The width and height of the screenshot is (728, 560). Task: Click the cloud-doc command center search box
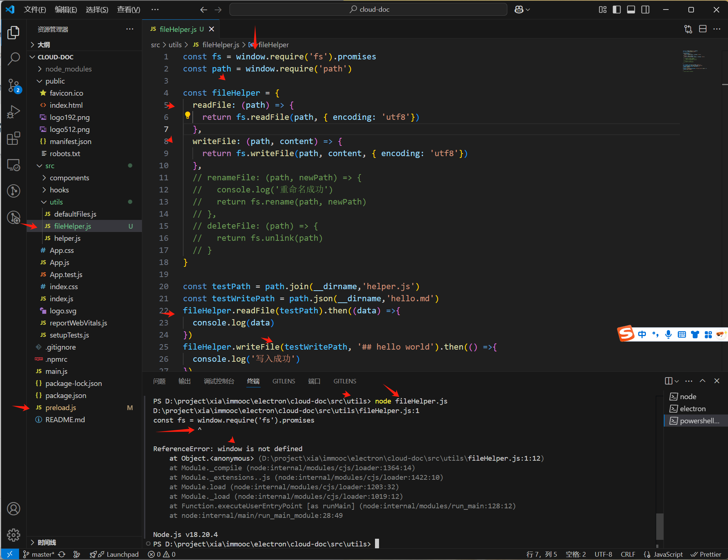click(x=368, y=10)
